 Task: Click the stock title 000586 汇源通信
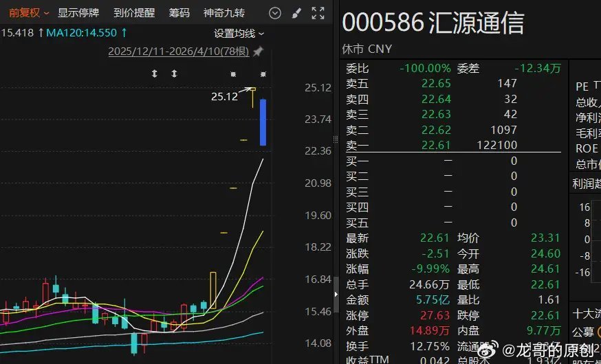[433, 22]
